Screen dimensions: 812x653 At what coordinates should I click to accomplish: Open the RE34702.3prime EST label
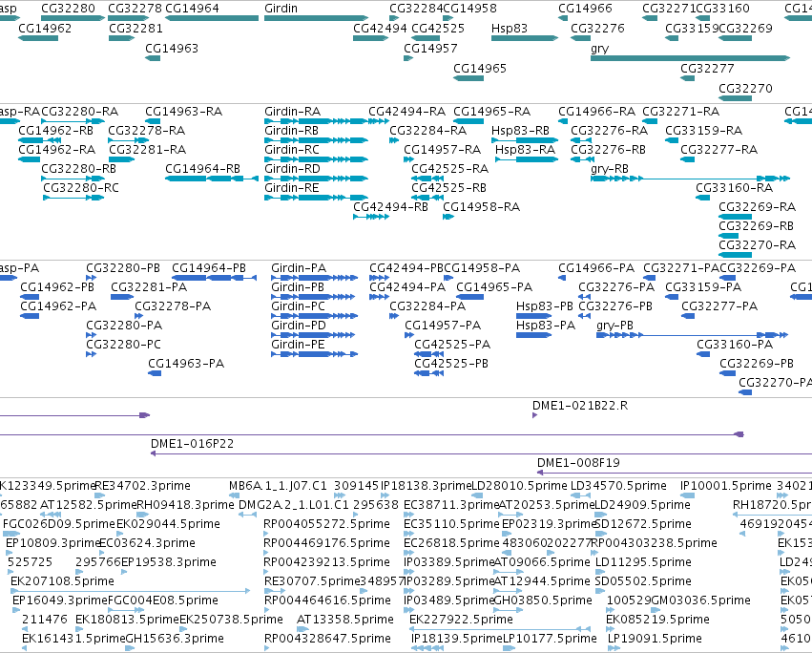pos(143,486)
